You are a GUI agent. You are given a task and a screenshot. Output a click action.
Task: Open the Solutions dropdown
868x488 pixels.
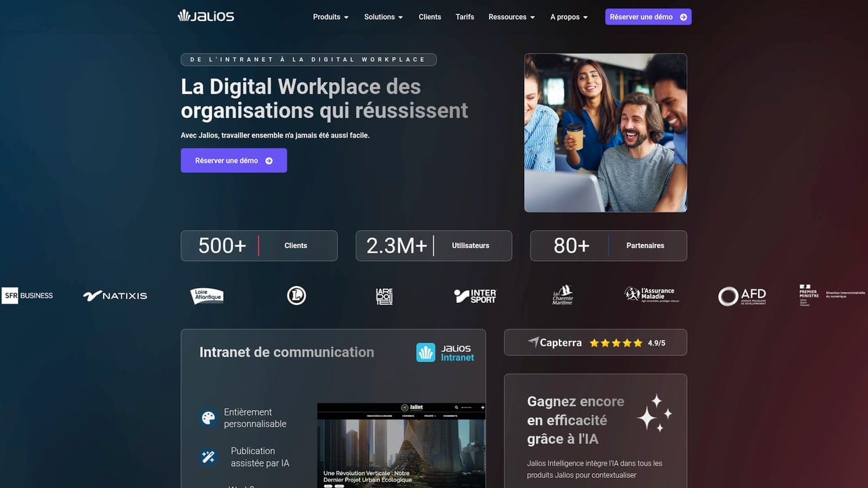[382, 17]
